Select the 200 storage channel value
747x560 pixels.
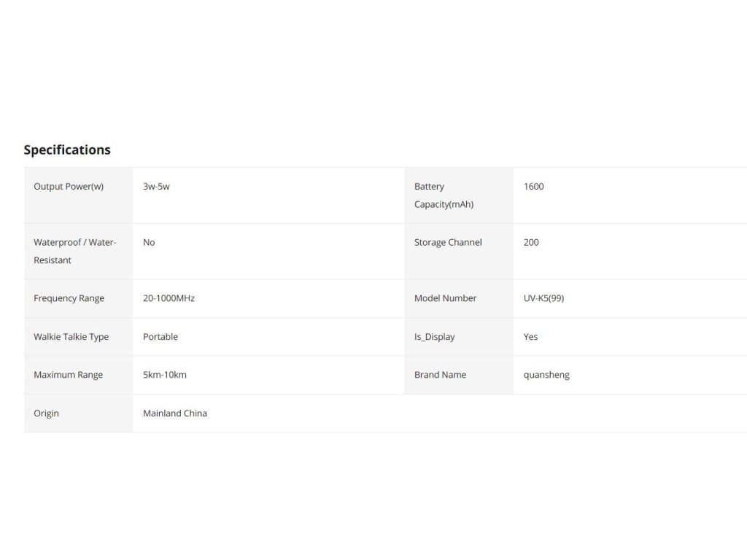point(531,243)
